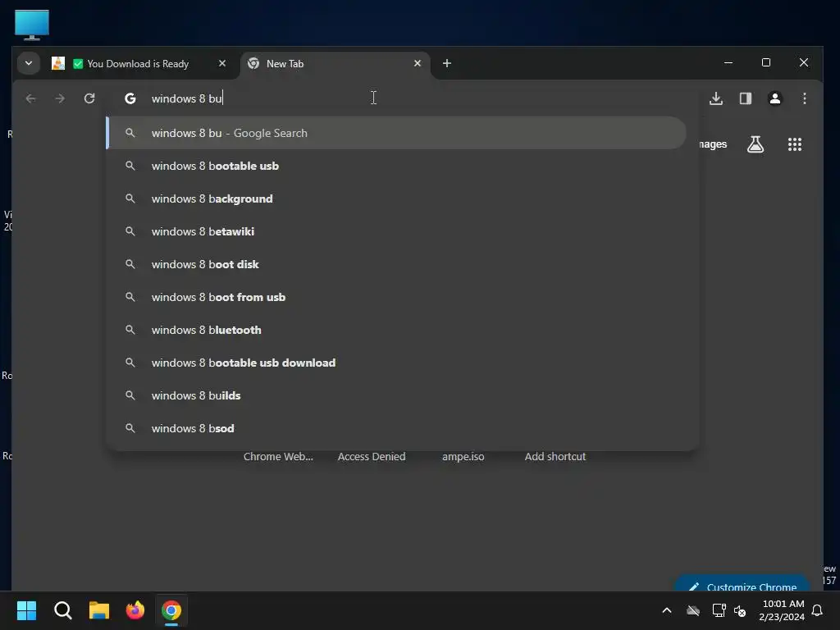Switch to the You Download is Ready tab
The height and width of the screenshot is (630, 840).
pyautogui.click(x=139, y=63)
